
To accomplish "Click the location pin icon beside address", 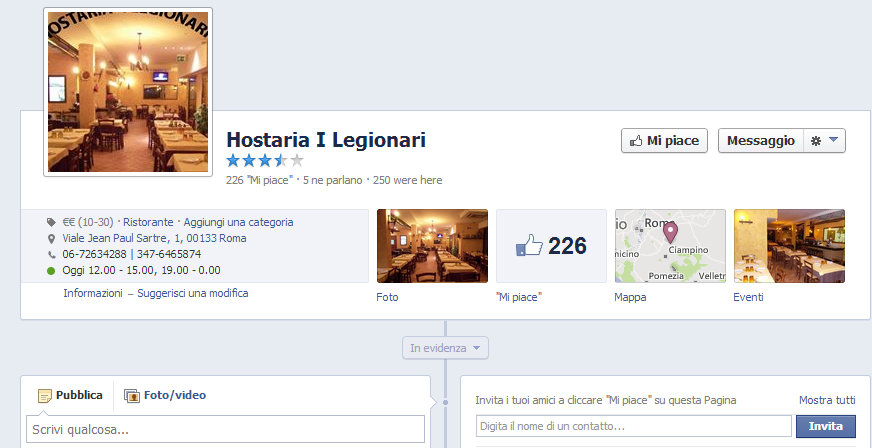I will click(51, 238).
